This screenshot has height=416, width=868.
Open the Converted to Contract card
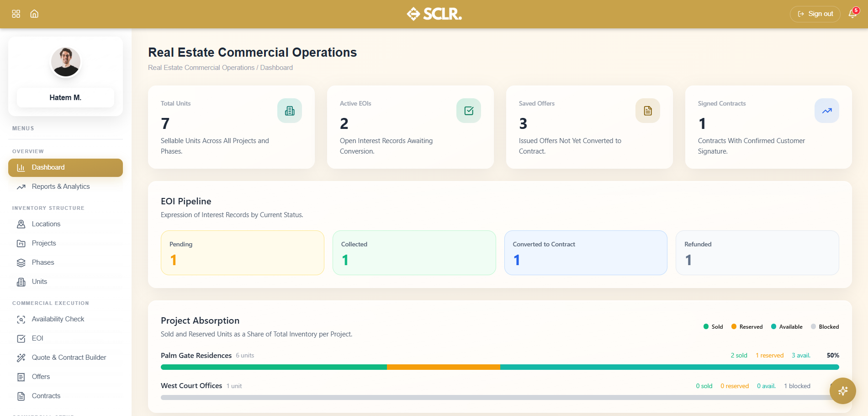586,253
